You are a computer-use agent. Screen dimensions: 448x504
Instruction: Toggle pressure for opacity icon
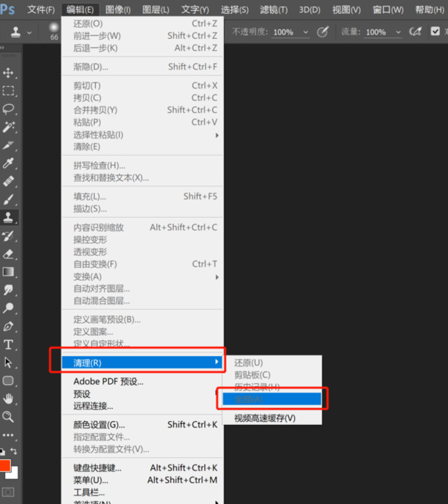[323, 31]
